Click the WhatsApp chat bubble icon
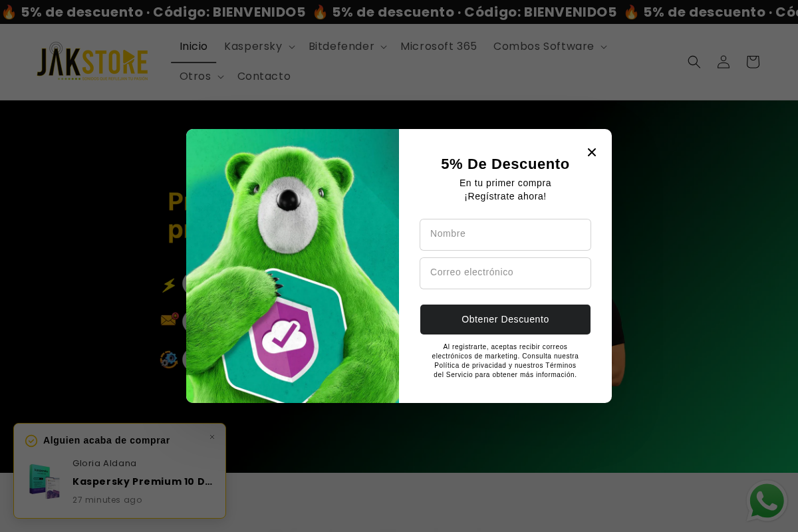 pyautogui.click(x=767, y=501)
